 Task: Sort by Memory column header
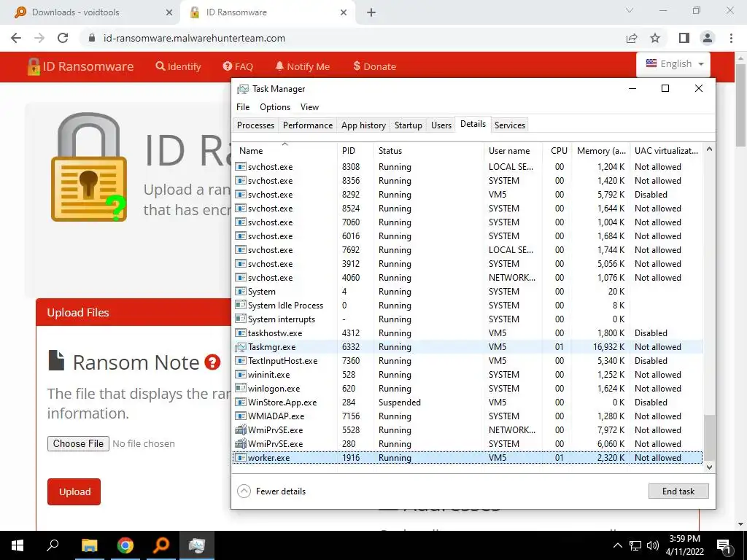601,150
